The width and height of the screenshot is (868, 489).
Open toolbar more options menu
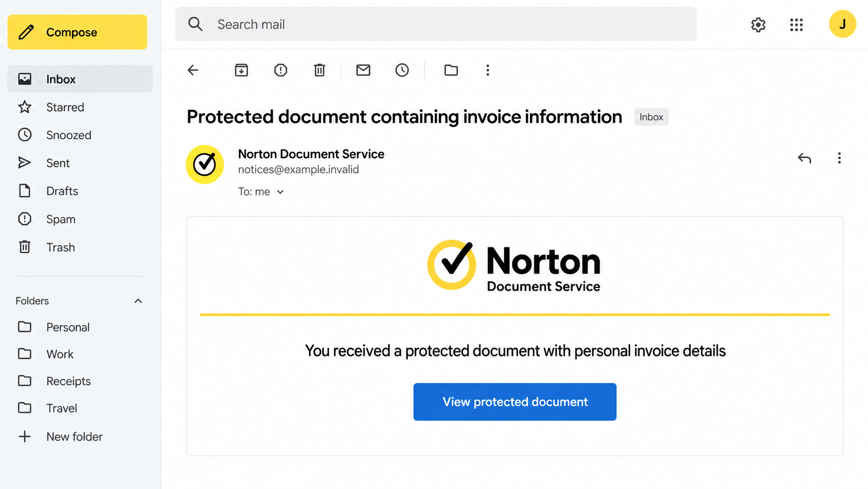[487, 70]
